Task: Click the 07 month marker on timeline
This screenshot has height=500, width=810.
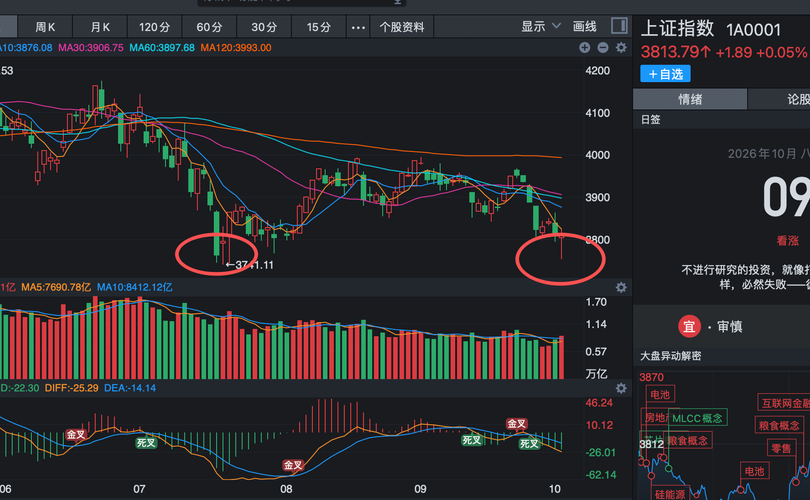Action: (139, 489)
